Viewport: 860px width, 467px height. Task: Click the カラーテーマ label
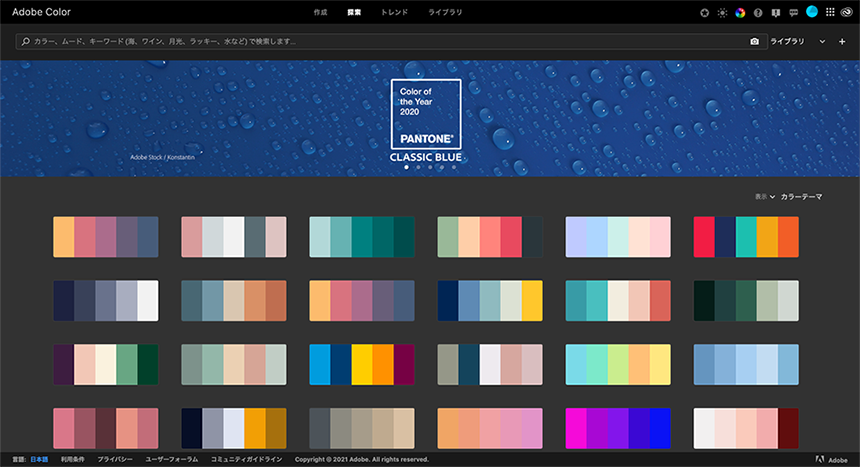pyautogui.click(x=801, y=196)
